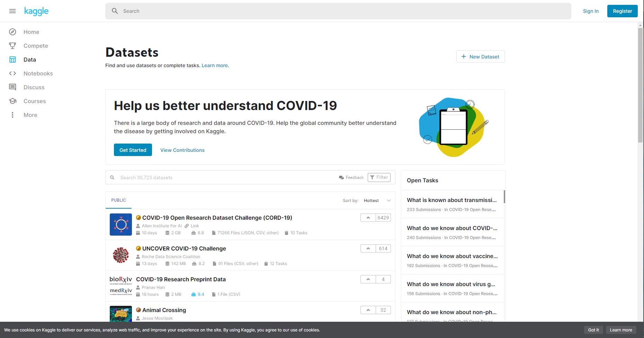Click the Feedback speech bubble icon
The width and height of the screenshot is (644, 338).
pos(341,177)
